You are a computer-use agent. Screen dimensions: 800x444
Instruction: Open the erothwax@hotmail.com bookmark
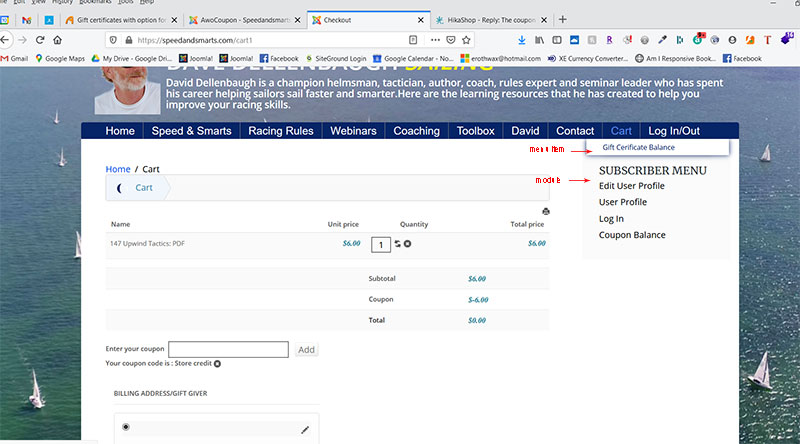(x=501, y=59)
